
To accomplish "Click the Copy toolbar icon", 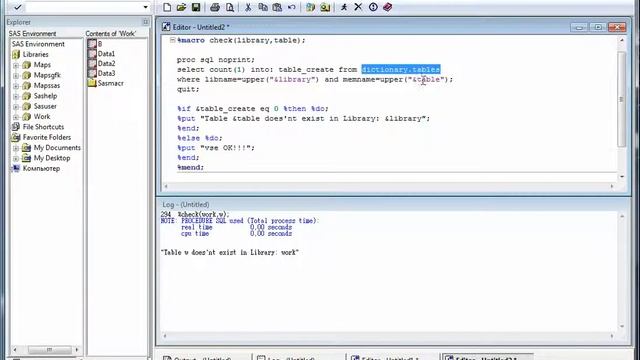I will 263,7.
